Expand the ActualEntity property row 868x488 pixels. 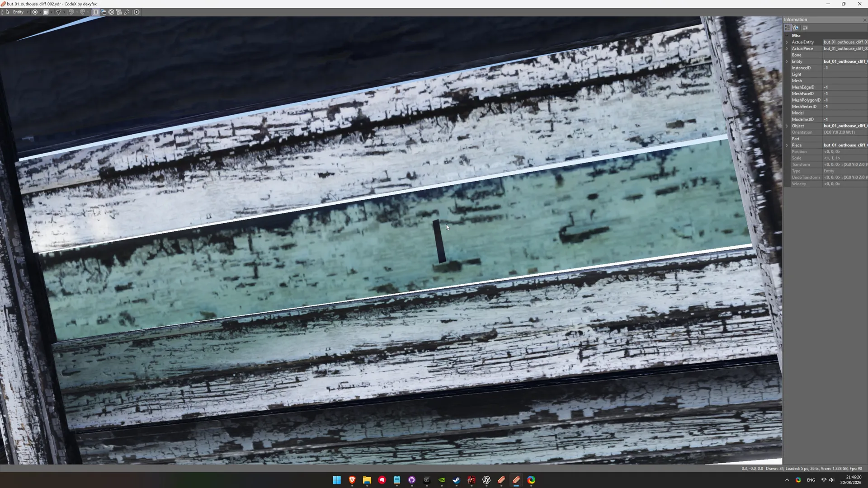coord(787,42)
